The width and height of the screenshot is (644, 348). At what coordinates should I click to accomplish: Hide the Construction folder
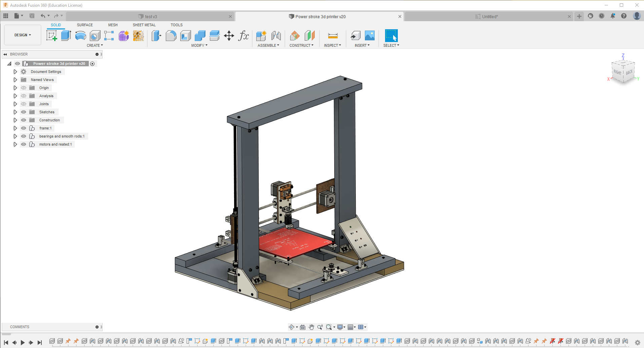point(24,120)
